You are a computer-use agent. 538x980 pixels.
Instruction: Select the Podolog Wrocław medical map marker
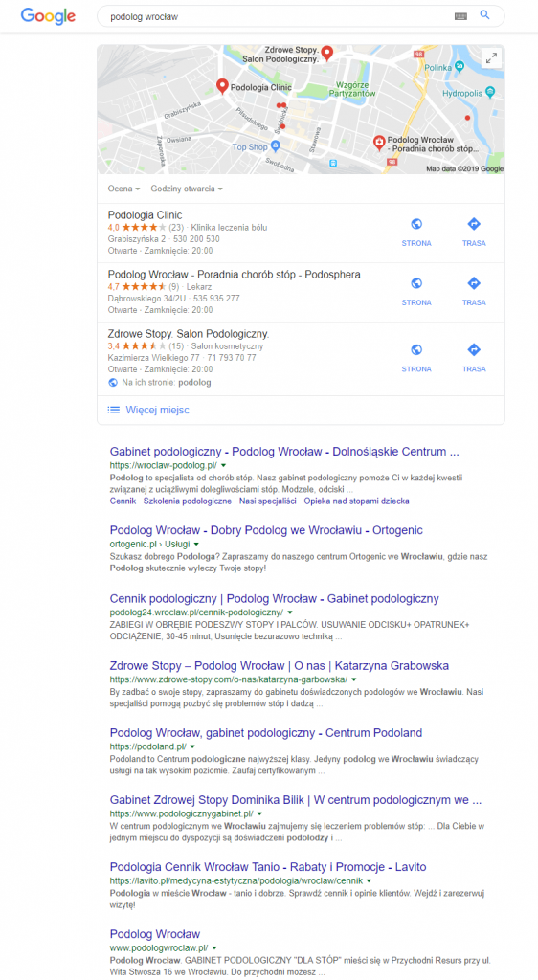pyautogui.click(x=379, y=144)
